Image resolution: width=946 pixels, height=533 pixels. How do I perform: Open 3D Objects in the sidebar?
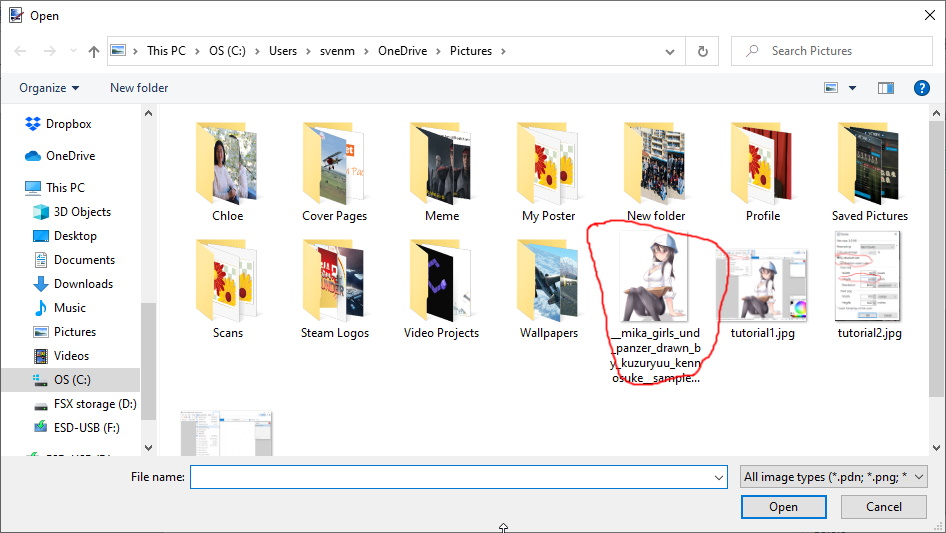pos(72,212)
